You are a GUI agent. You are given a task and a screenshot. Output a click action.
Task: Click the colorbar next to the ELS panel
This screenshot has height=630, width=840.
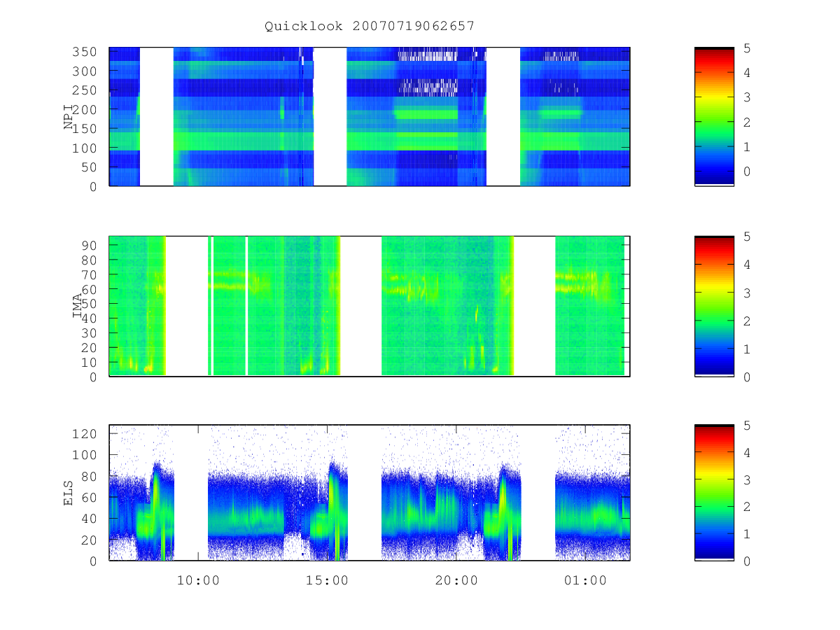pyautogui.click(x=714, y=493)
